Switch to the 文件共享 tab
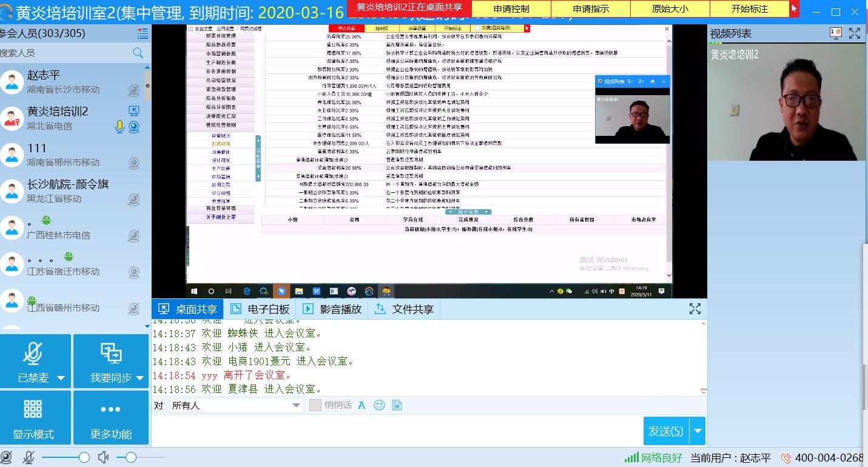This screenshot has width=868, height=467. tap(405, 309)
